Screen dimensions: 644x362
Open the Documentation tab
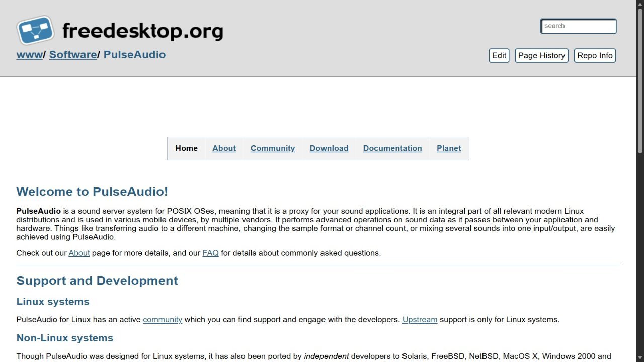[392, 148]
